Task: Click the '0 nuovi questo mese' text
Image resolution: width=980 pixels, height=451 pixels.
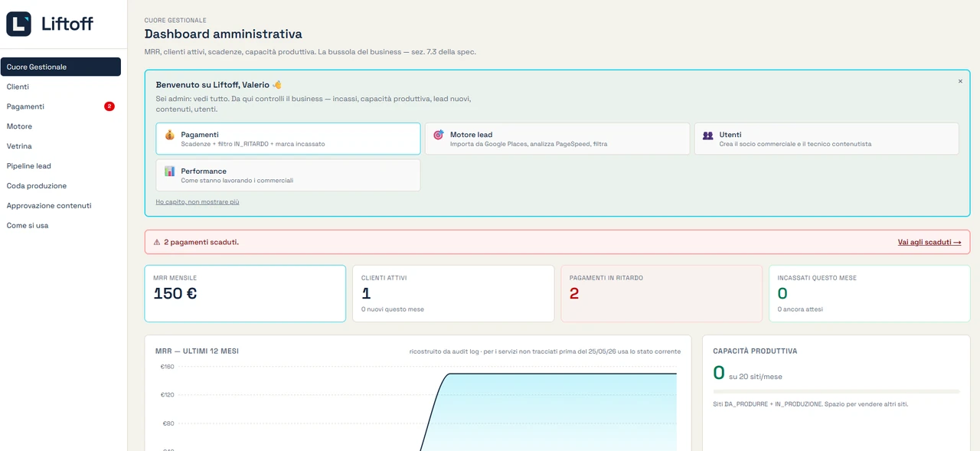Action: pos(393,309)
